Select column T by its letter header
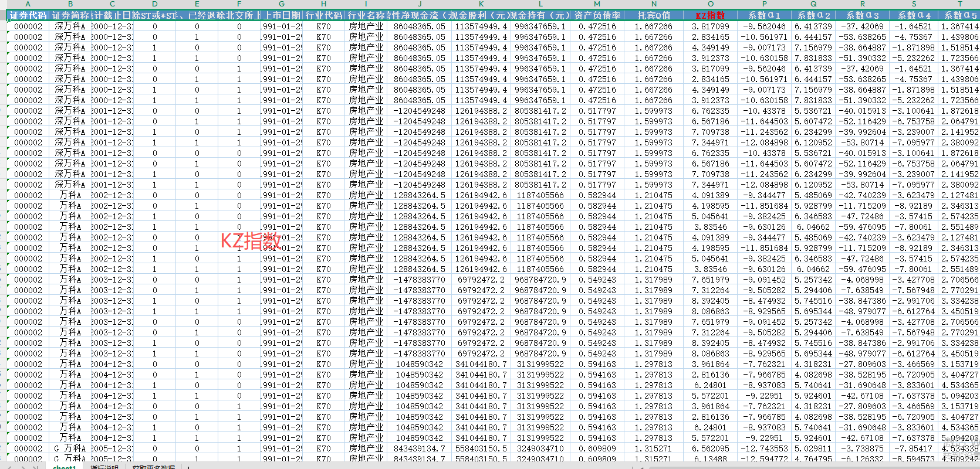Viewport: 980px width, 469px height. click(959, 4)
